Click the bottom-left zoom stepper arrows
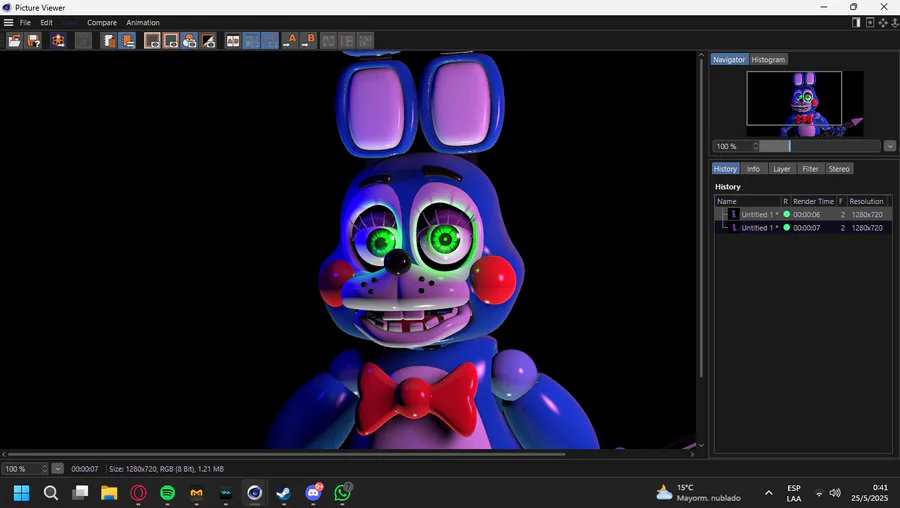Screen dimensions: 900x508 [x=44, y=469]
